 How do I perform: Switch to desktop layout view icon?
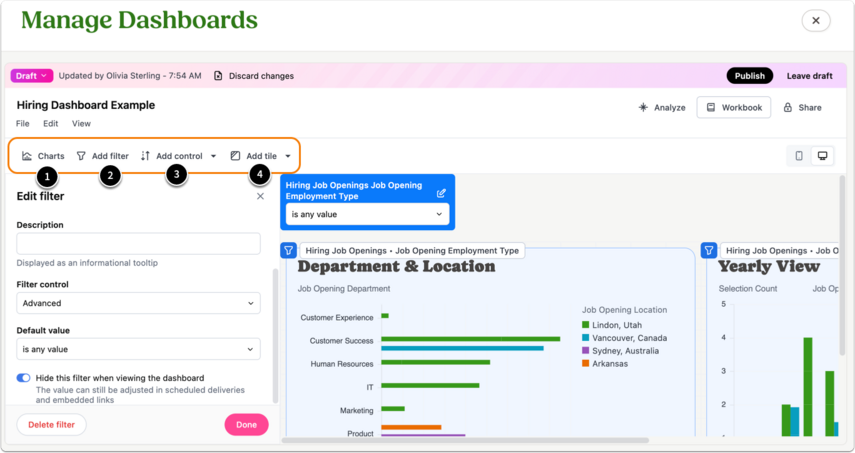click(822, 156)
